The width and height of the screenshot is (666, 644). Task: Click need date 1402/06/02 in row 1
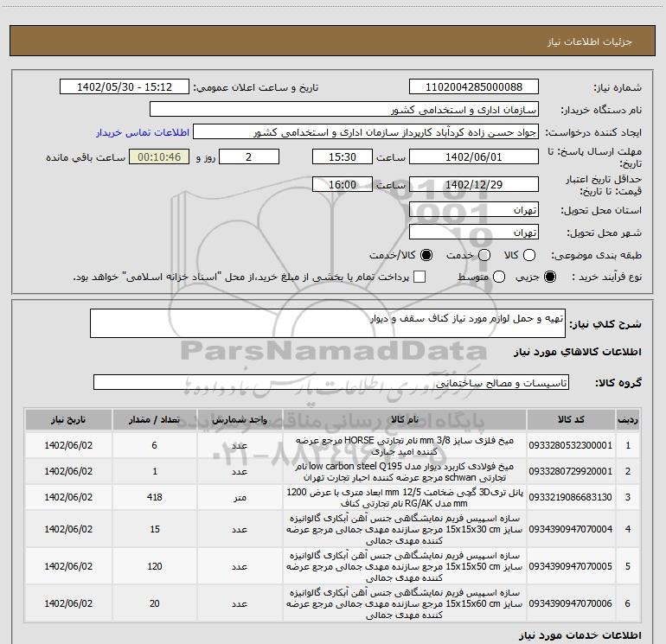[x=68, y=445]
